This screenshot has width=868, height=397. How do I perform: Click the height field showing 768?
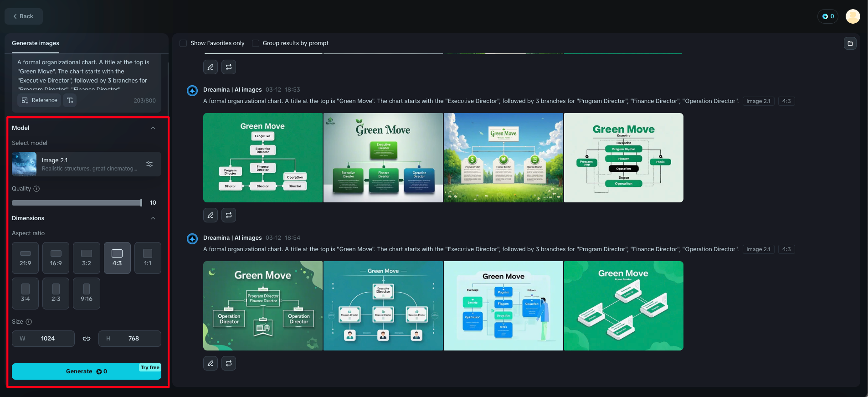pos(130,339)
